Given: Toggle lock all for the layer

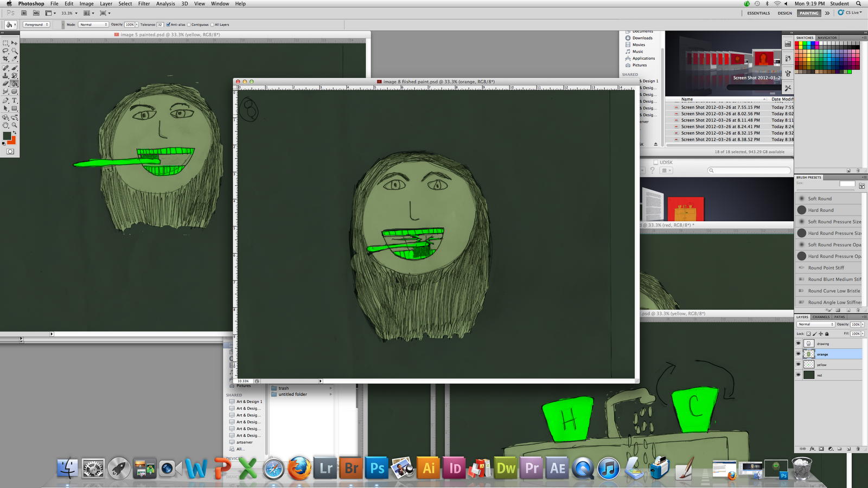Looking at the screenshot, I should [827, 333].
